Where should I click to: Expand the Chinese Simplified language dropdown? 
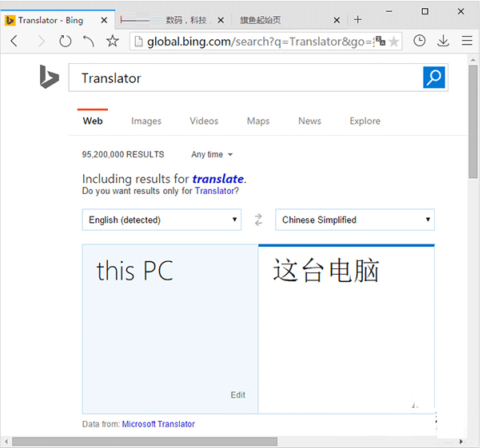(x=354, y=220)
